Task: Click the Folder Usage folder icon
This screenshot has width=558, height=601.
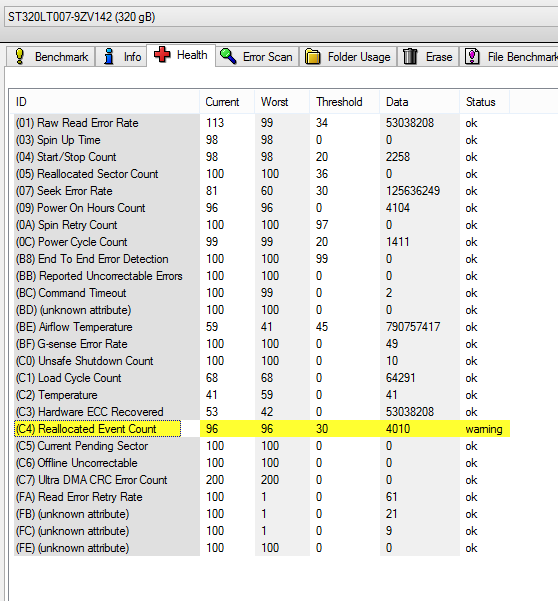Action: 313,57
